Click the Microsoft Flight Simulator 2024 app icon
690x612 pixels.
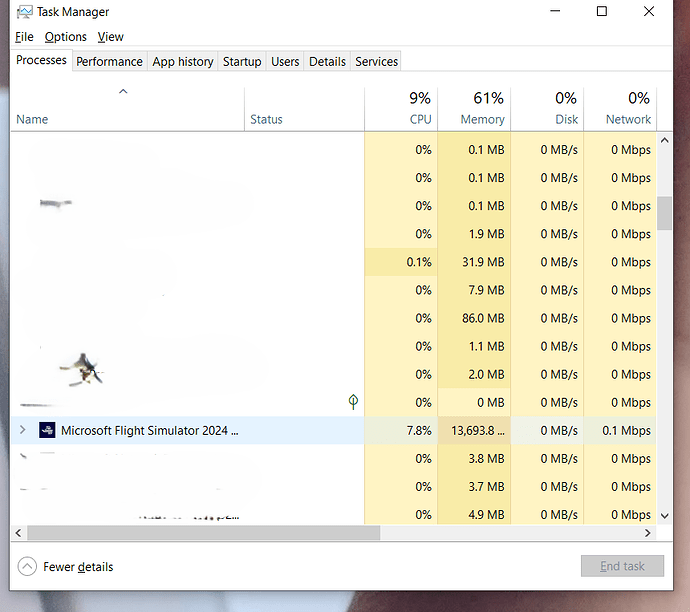pos(47,430)
